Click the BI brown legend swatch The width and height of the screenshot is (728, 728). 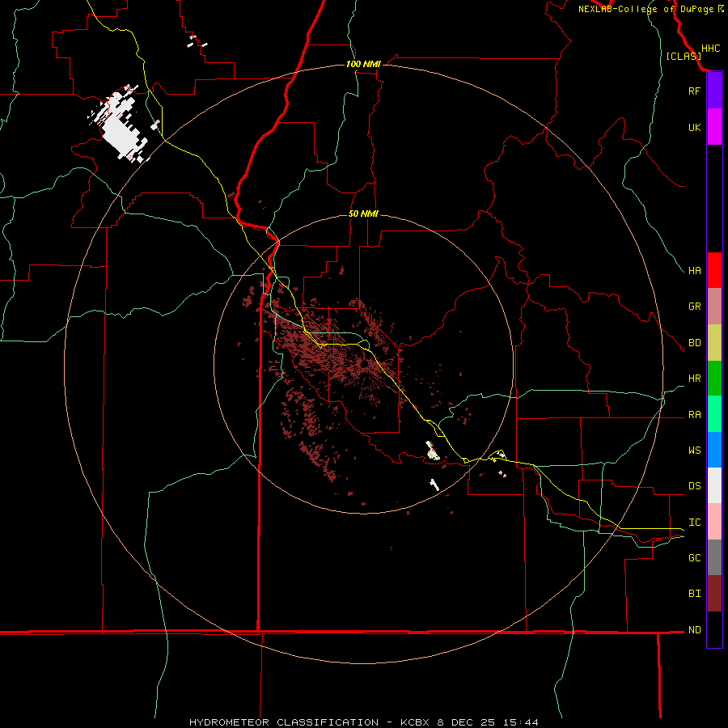coord(714,594)
